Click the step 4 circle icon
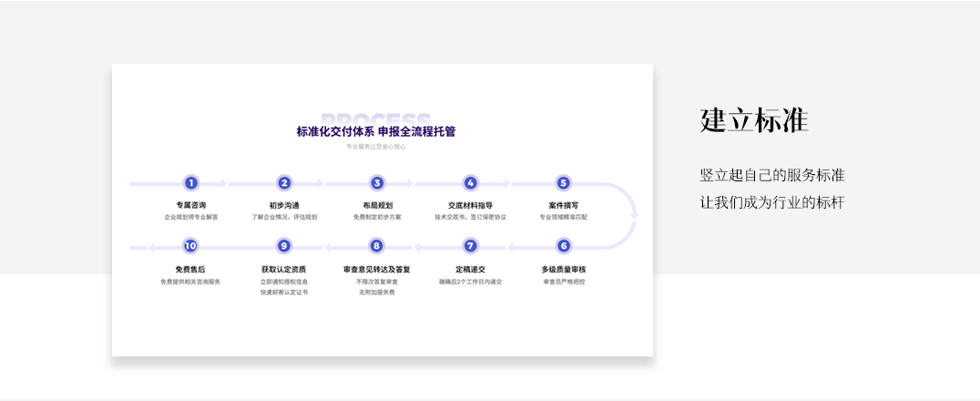980x401 pixels. pos(470,183)
